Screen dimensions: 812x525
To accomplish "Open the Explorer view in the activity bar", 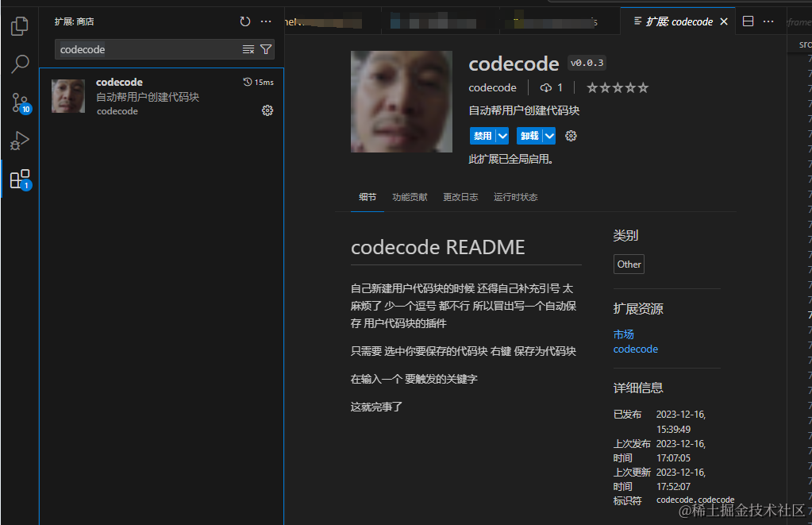I will (x=18, y=25).
